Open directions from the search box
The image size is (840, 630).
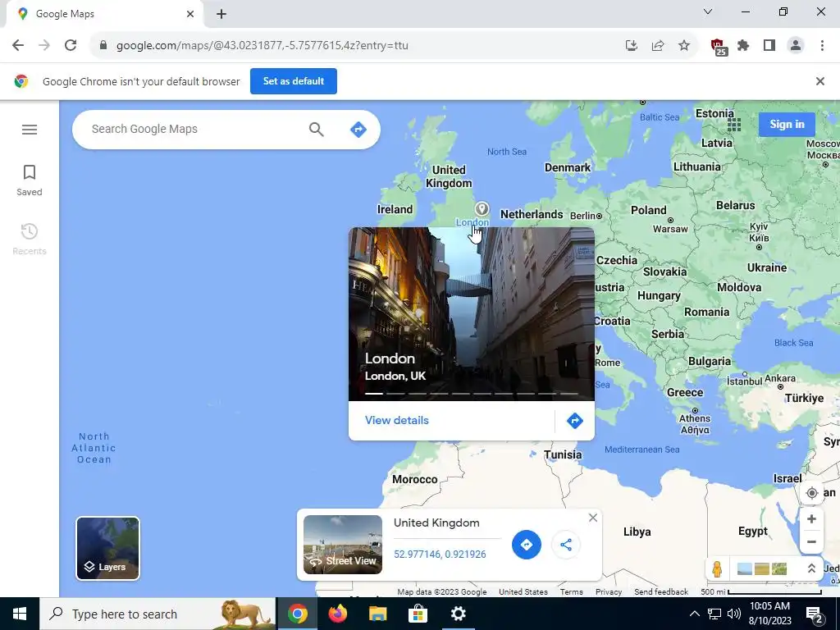click(x=358, y=129)
